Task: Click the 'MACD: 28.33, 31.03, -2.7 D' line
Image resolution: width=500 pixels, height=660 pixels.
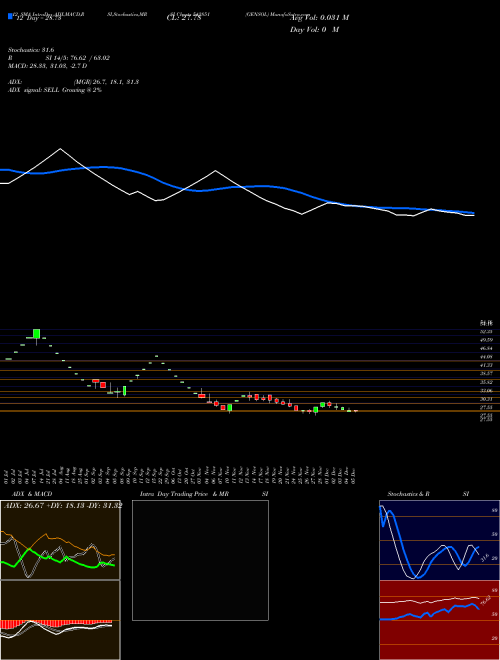Action: [x=47, y=66]
